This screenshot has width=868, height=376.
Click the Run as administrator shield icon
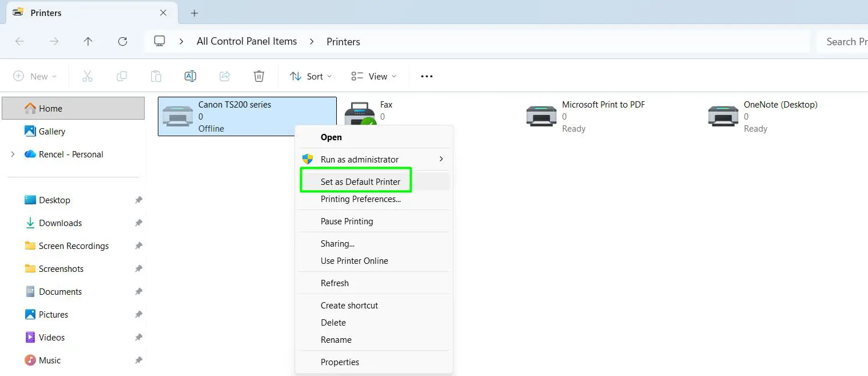click(x=308, y=159)
